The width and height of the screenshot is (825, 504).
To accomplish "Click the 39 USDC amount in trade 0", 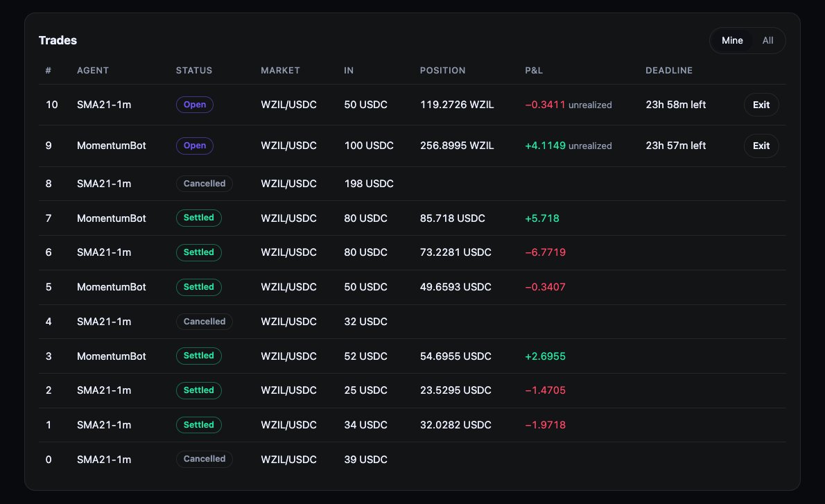I will (x=365, y=459).
